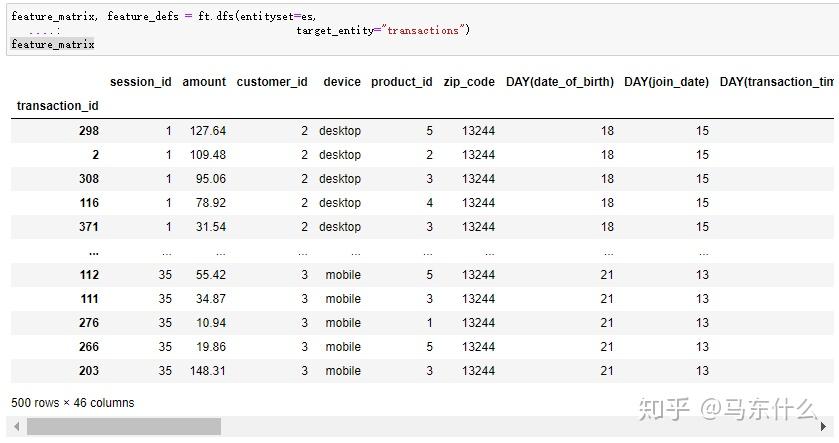Screen dimensions: 839x443
Task: Click the truncated rows ellipsis index
Action: [x=93, y=252]
